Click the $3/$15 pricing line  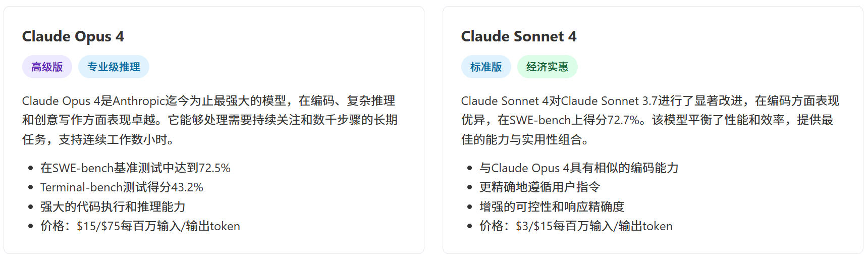coord(576,226)
